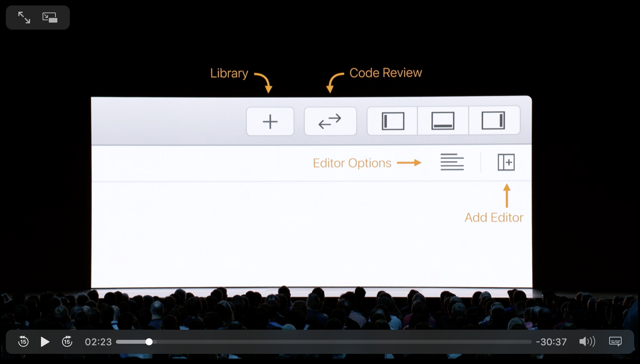Click the "Add Editor" label on the slide

coord(494,217)
